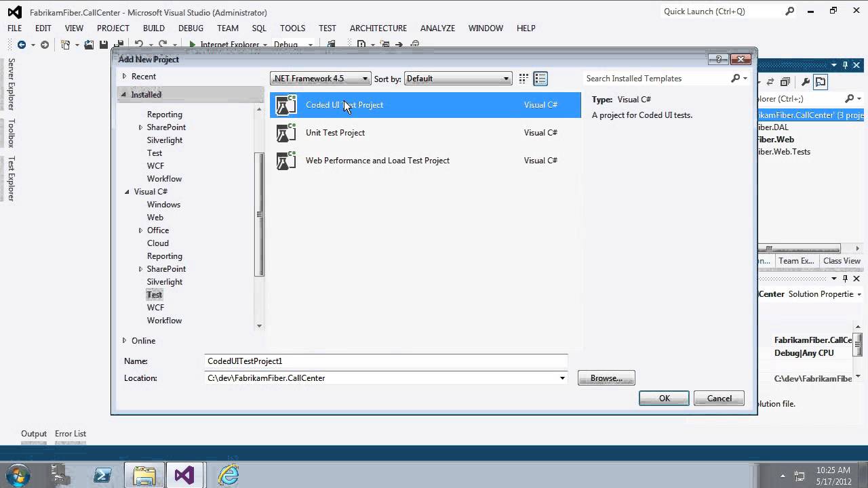Select Cloud under Visual C#
The height and width of the screenshot is (488, 868).
tap(158, 243)
